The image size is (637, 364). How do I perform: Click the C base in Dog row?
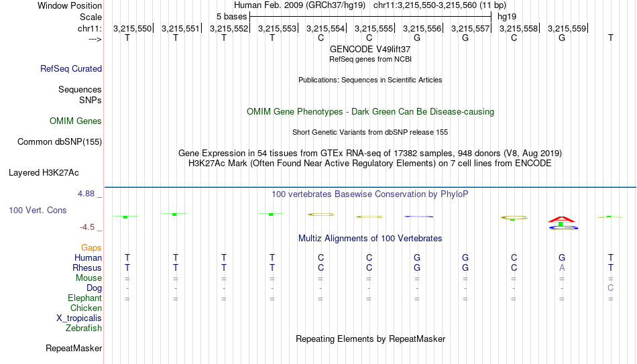[x=611, y=288]
